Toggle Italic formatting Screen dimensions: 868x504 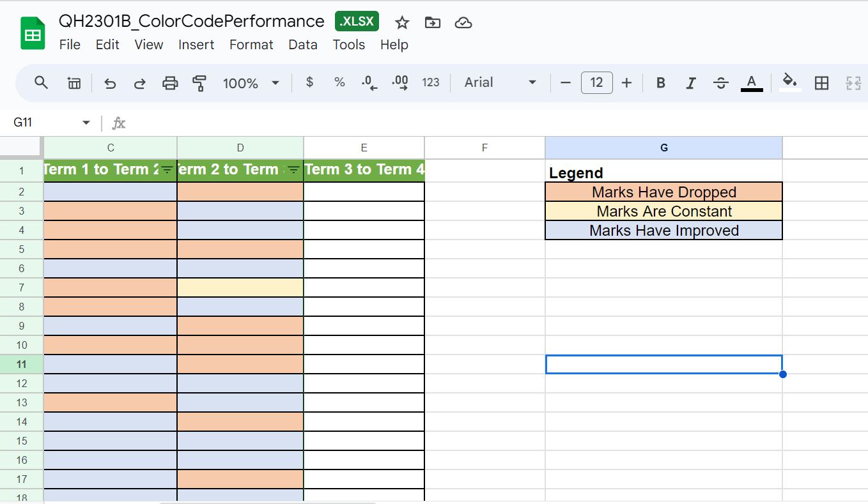pos(690,83)
